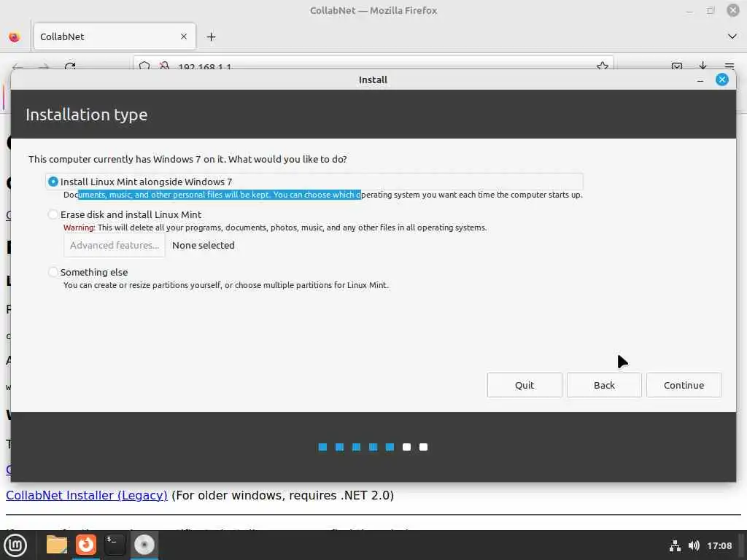Open the volume control in system tray
This screenshot has width=747, height=560.
[694, 545]
